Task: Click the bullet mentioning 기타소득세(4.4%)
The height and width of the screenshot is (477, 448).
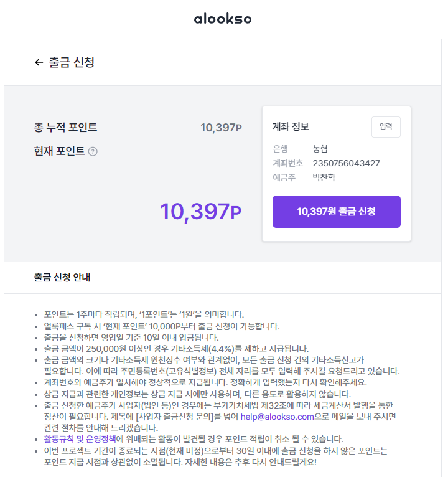Action: coord(176,349)
